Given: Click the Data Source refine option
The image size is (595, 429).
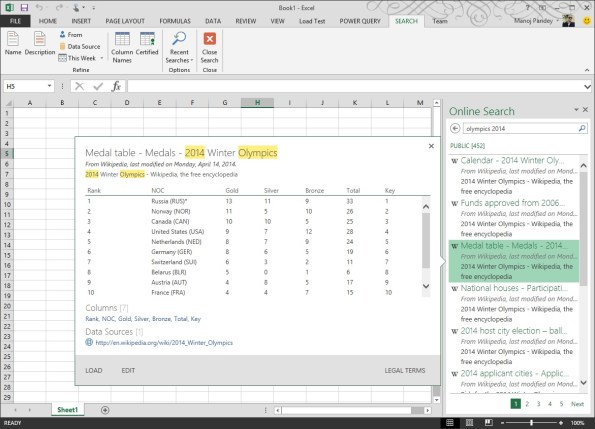Looking at the screenshot, I should (80, 46).
